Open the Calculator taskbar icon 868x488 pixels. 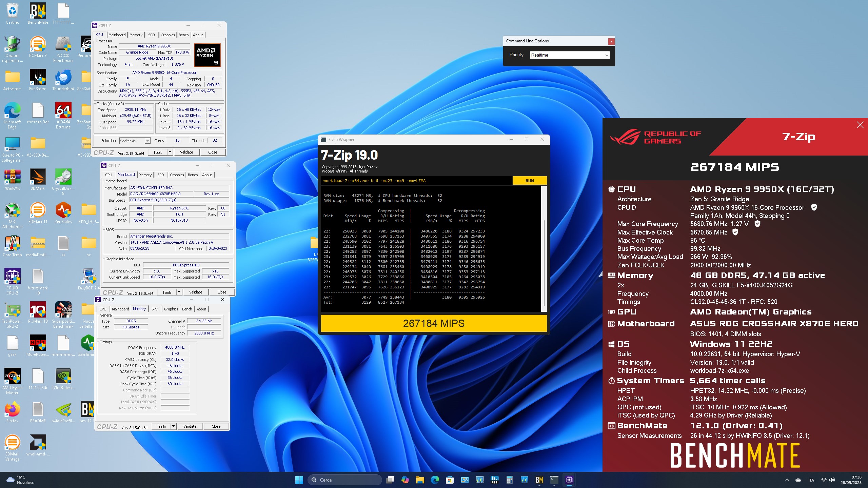(x=510, y=480)
